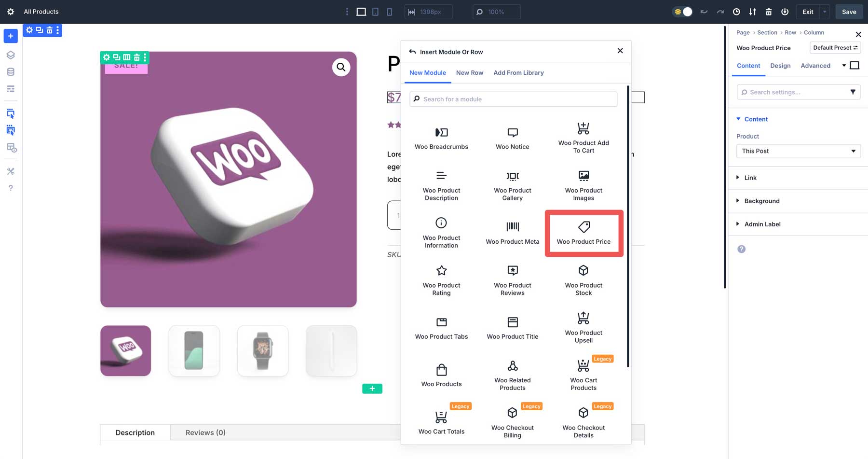Viewport: 868px width, 459px height.
Task: Open the editing history clock icon
Action: click(736, 12)
